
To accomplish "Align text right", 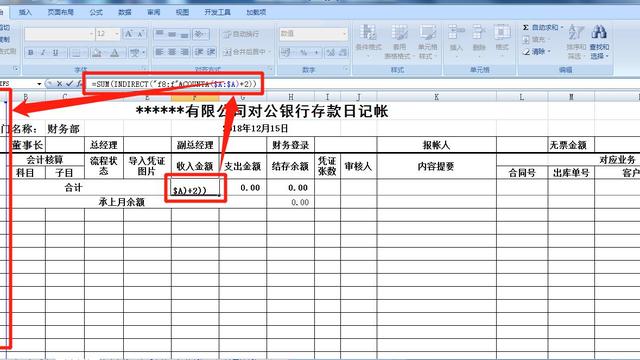I will click(184, 52).
